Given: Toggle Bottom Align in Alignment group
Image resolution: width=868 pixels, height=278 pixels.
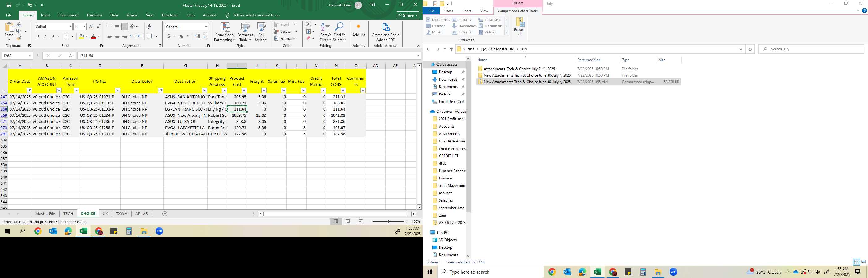Looking at the screenshot, I should tap(125, 27).
